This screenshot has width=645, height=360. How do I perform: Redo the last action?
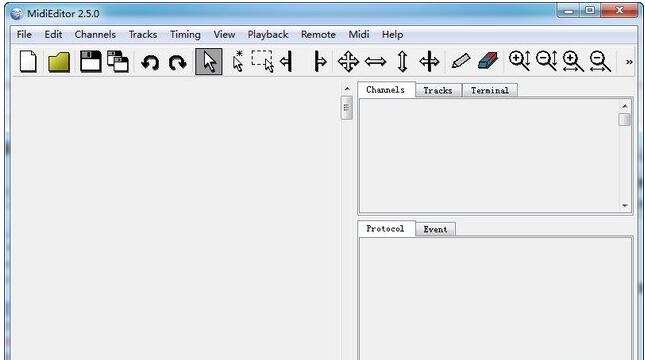pyautogui.click(x=177, y=63)
